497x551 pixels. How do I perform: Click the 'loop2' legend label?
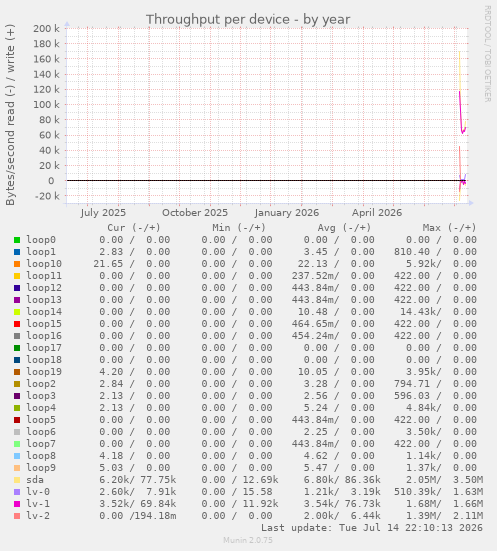click(x=41, y=384)
